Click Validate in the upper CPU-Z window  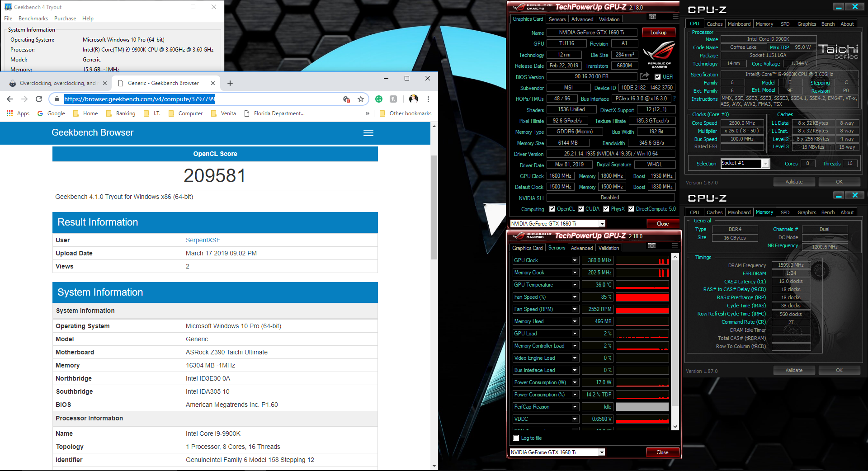794,182
